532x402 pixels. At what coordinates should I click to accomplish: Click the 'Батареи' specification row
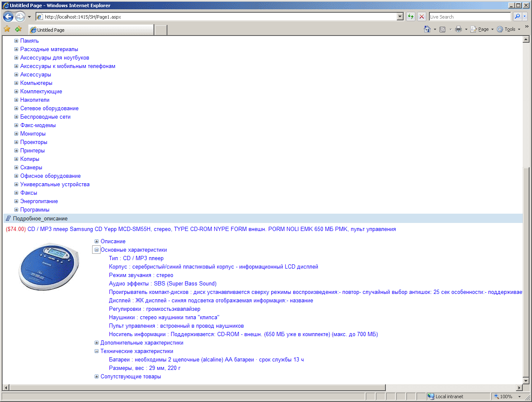tap(206, 360)
